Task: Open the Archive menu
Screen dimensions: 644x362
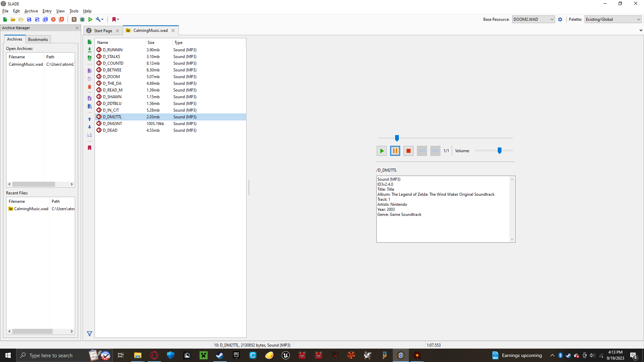Action: (31, 11)
